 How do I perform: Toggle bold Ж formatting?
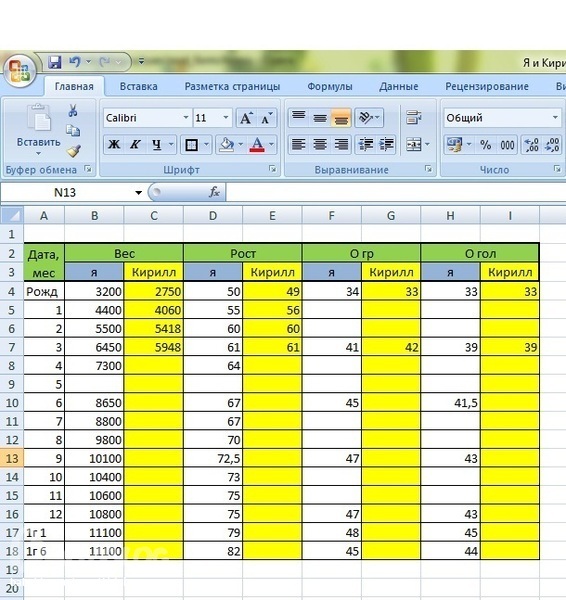pos(114,145)
